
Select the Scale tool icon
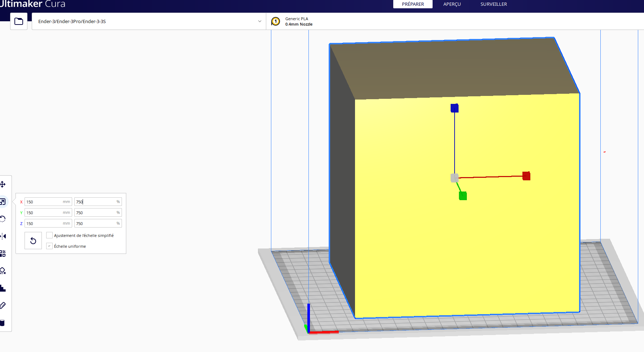pyautogui.click(x=3, y=202)
